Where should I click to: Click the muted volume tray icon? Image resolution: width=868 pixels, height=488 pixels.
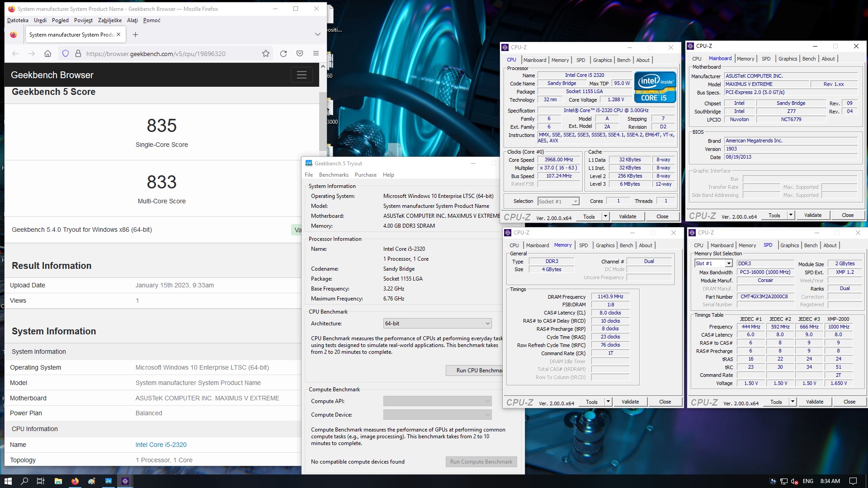pyautogui.click(x=795, y=481)
